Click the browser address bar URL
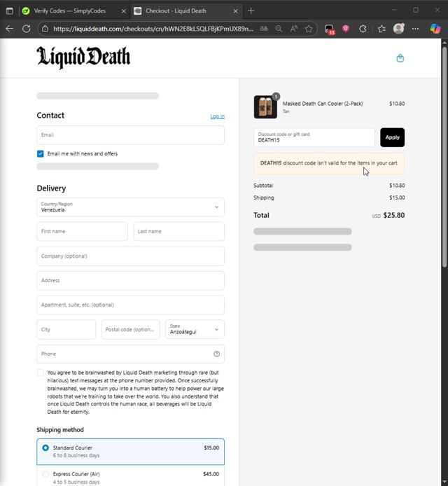The width and height of the screenshot is (448, 486). (153, 29)
